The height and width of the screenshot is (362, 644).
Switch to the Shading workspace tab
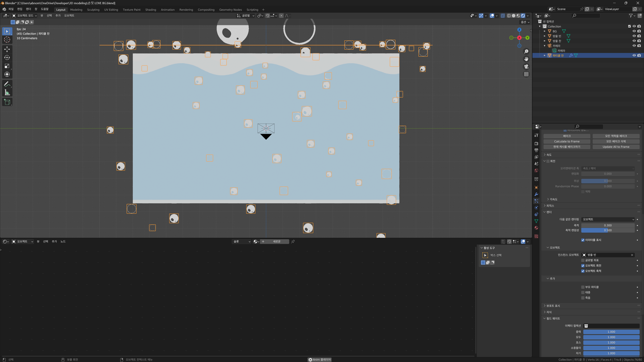coord(150,10)
